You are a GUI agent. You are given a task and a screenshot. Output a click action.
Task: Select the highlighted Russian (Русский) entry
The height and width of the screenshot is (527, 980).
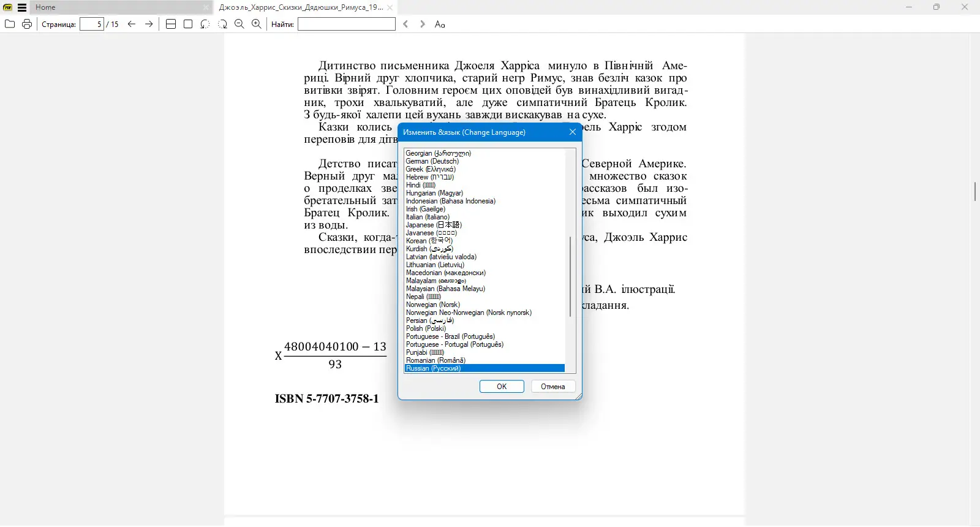coord(484,368)
